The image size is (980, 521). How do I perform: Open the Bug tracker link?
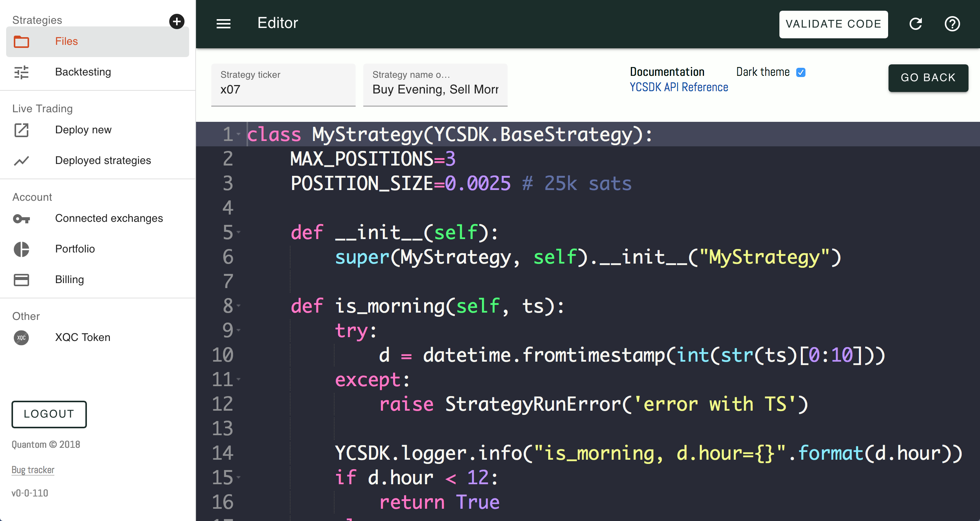point(33,470)
